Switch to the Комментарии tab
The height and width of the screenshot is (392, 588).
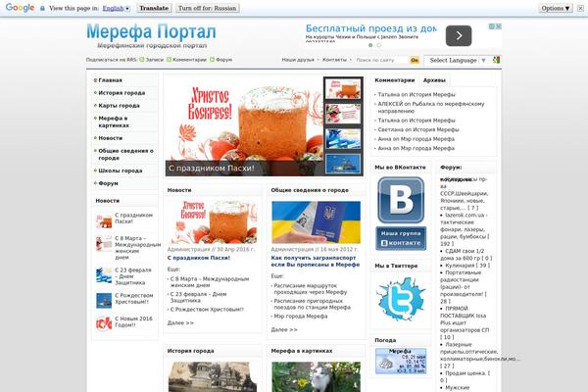(x=395, y=80)
